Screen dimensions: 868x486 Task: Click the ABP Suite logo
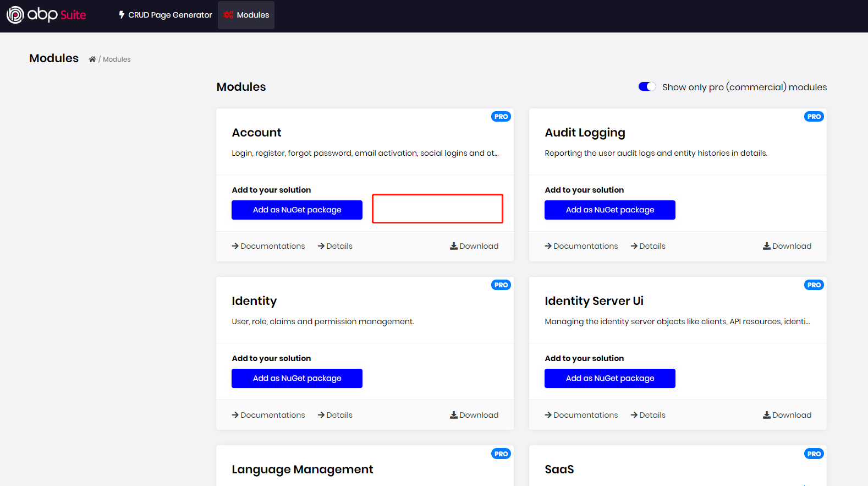[x=46, y=15]
